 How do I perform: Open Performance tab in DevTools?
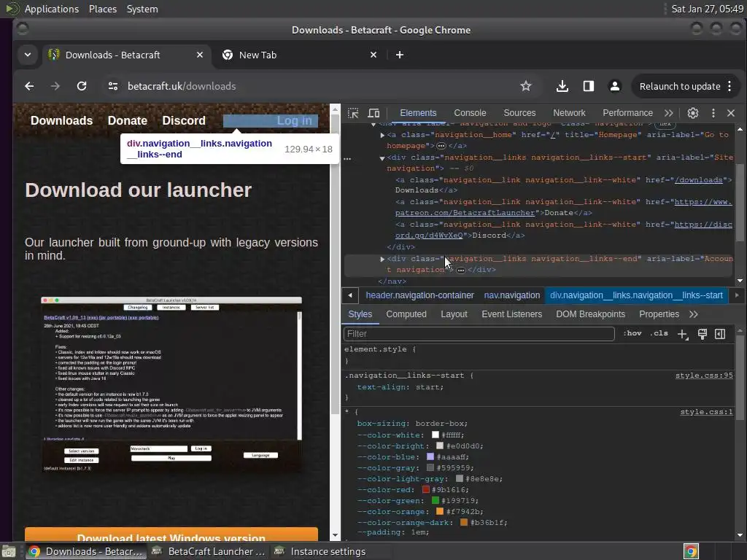pyautogui.click(x=627, y=113)
